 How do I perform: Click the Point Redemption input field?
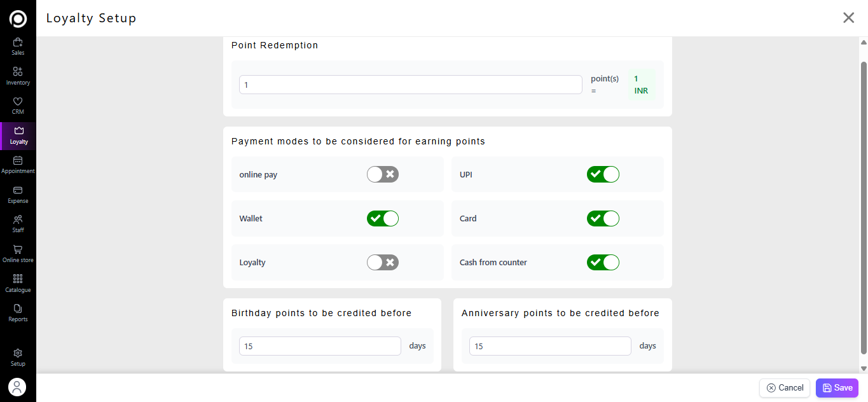coord(410,85)
